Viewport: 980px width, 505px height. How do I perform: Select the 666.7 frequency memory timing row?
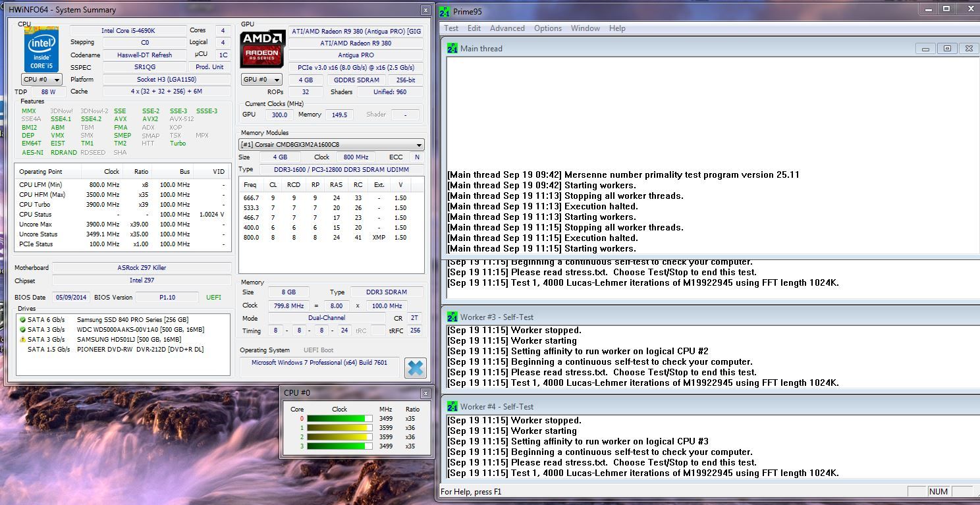point(331,198)
